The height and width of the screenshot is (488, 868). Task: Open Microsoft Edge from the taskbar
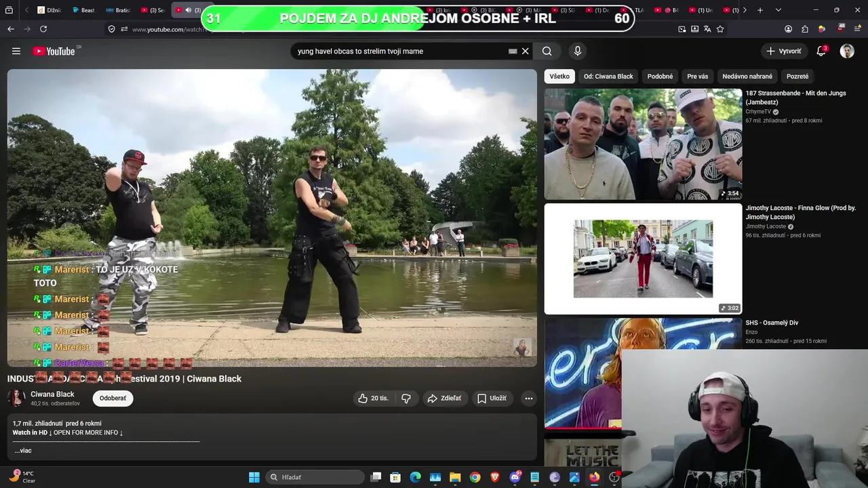(x=416, y=477)
